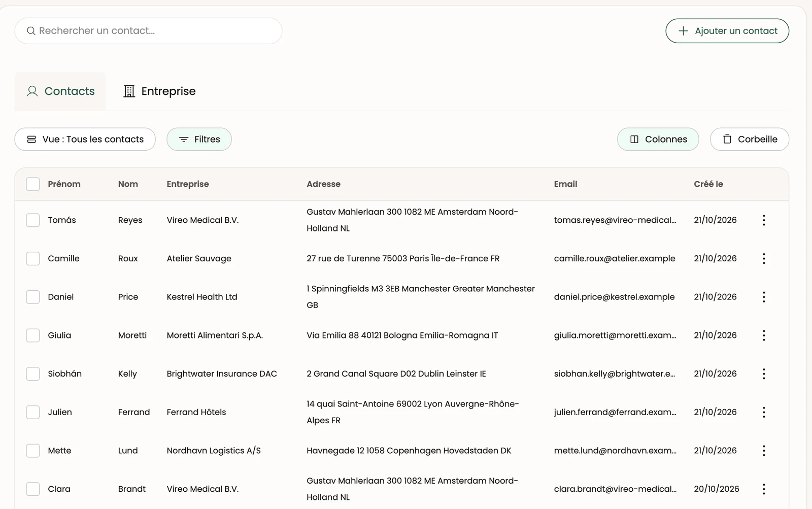Click company cell Ferrand Hôtels
The width and height of the screenshot is (812, 509).
[x=196, y=412]
